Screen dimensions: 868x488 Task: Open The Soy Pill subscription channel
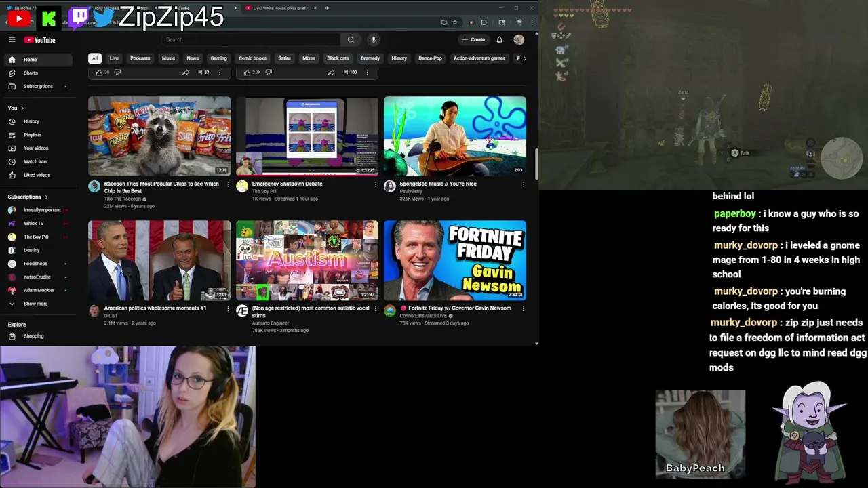coord(37,237)
